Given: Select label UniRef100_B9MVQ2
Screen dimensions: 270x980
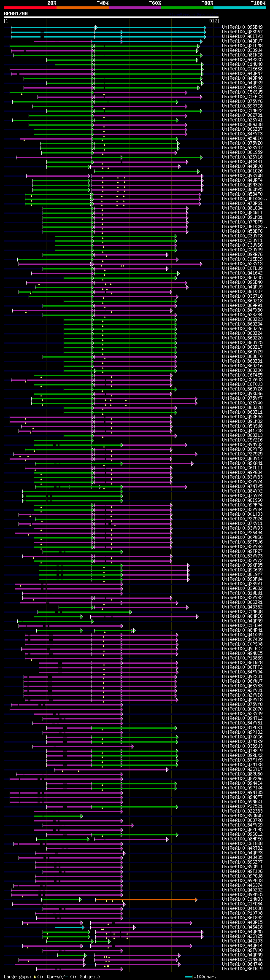Looking at the screenshot, I should point(242,445).
